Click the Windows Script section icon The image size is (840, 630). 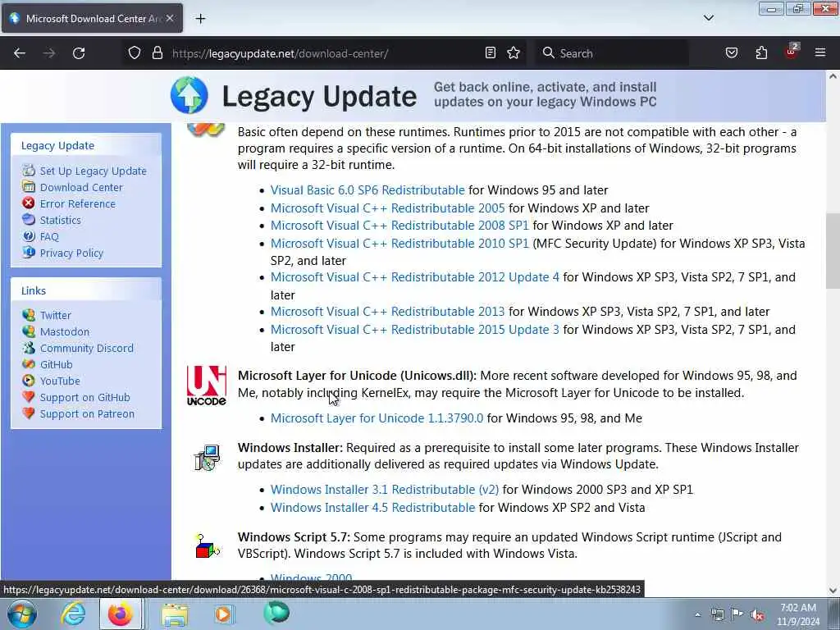click(x=207, y=546)
